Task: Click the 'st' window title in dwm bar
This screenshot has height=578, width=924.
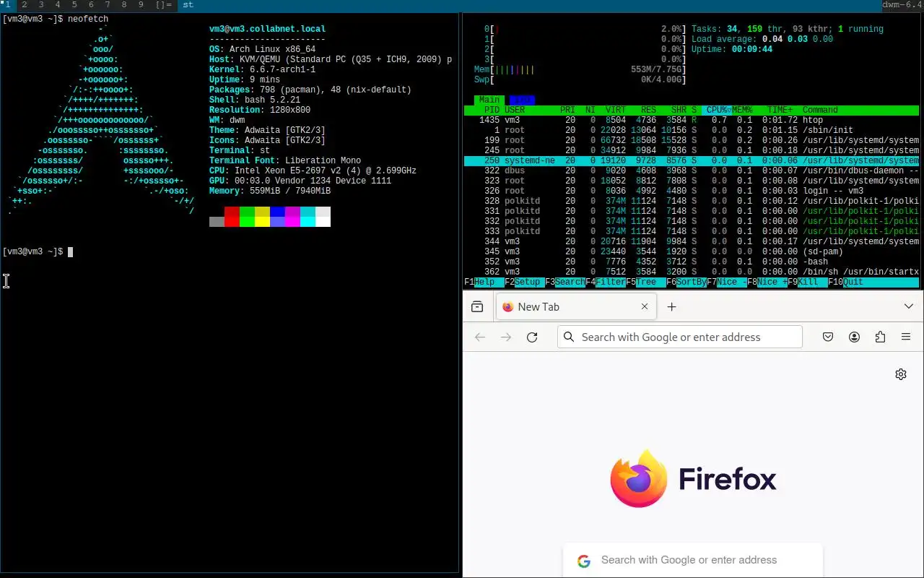Action: click(188, 5)
